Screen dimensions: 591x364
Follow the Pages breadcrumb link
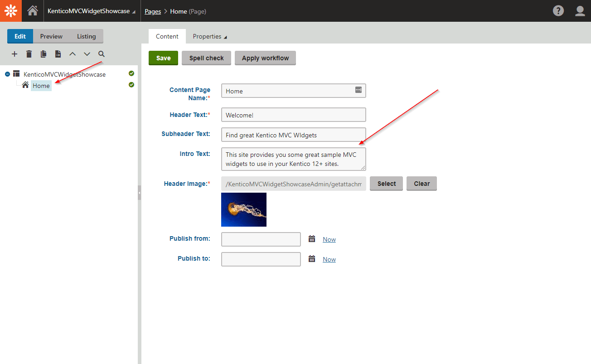(153, 11)
